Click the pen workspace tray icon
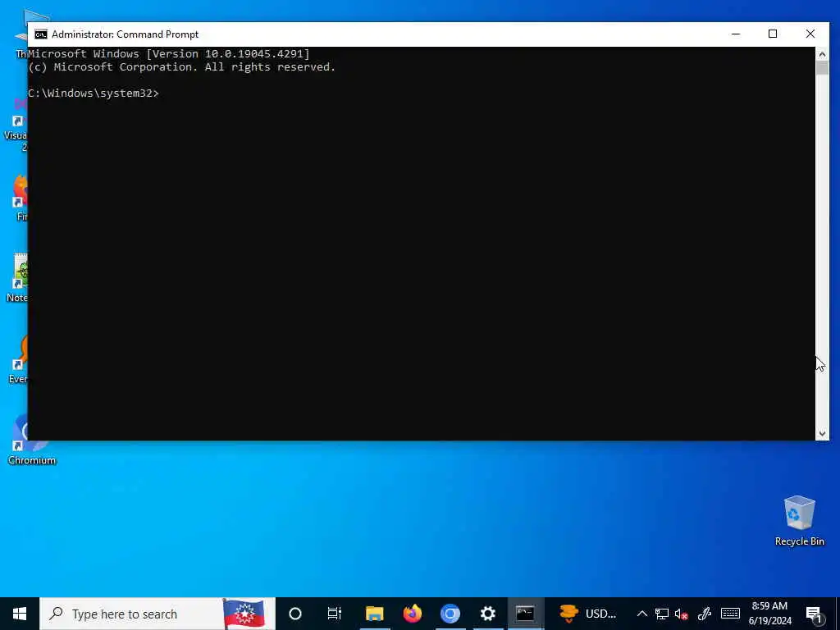Viewport: 840px width, 630px height. tap(705, 614)
